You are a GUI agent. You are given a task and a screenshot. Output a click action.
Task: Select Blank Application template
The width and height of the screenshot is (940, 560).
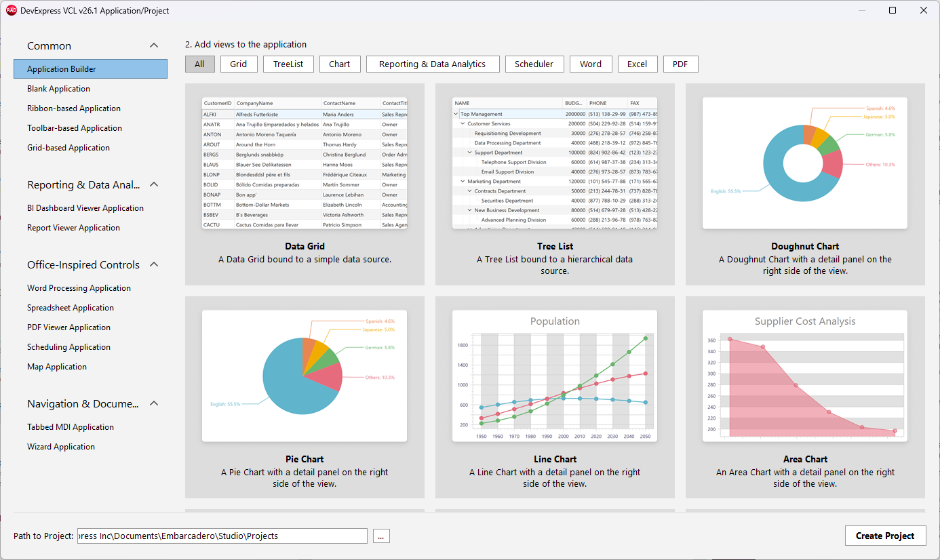pyautogui.click(x=90, y=89)
